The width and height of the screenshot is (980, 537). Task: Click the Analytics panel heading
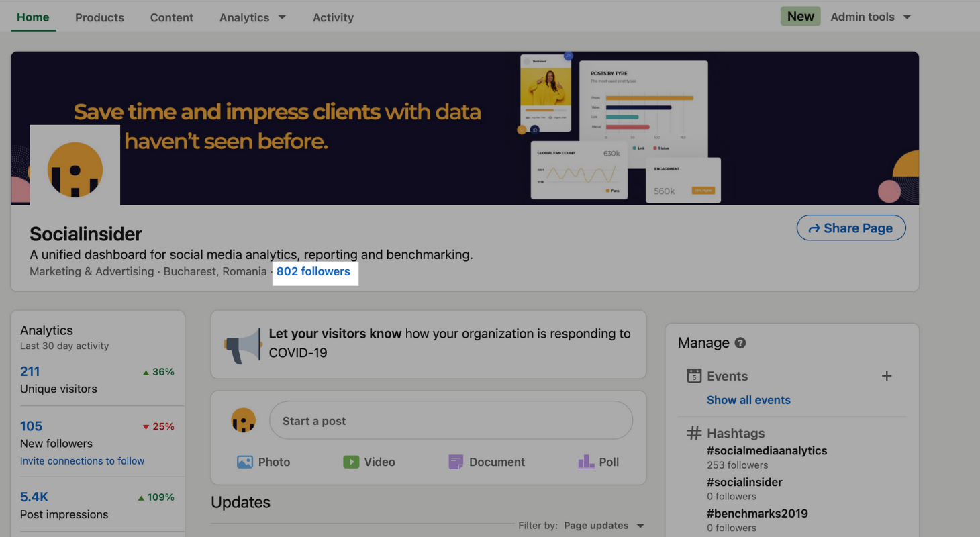click(46, 330)
